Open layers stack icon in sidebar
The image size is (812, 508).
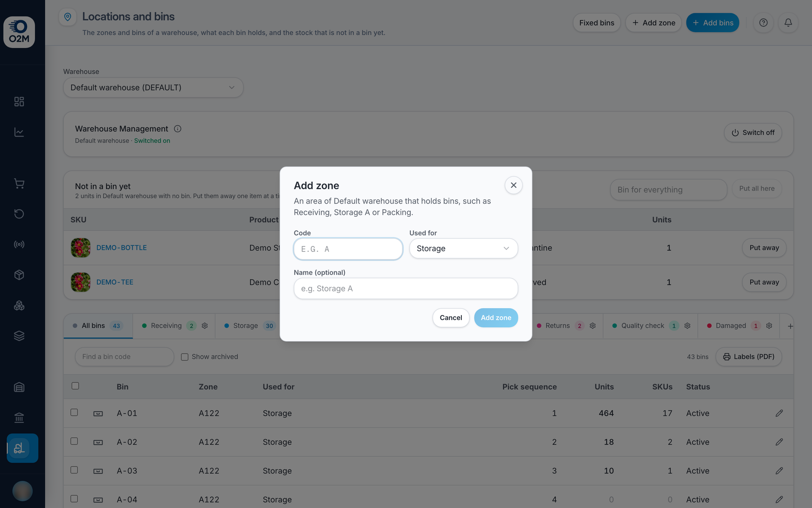19,336
